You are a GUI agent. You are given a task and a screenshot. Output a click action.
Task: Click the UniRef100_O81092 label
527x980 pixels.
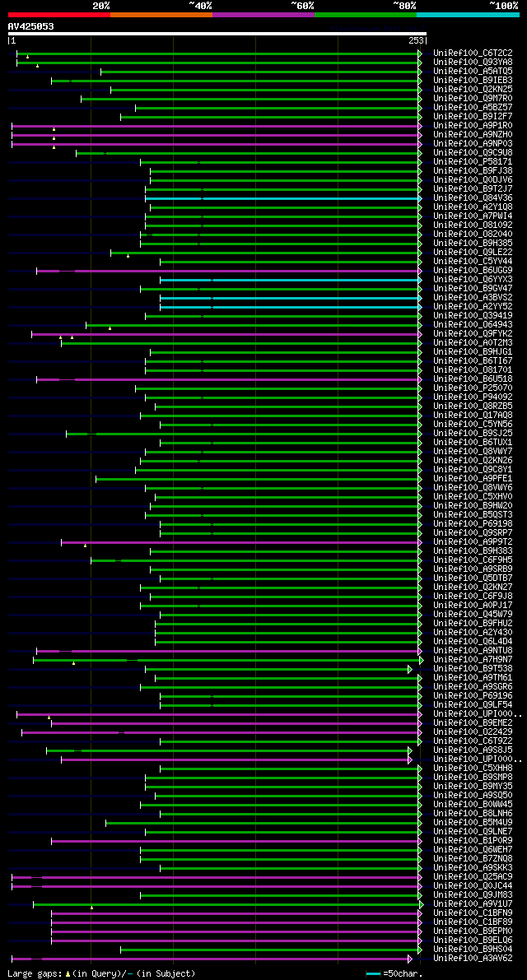[x=473, y=225]
